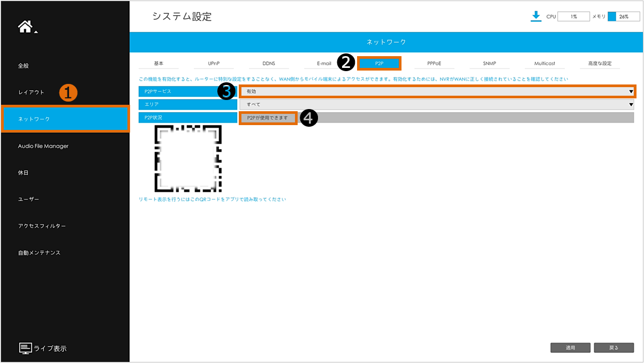This screenshot has width=644, height=363.
Task: Open the UPnP tab
Action: tap(214, 64)
